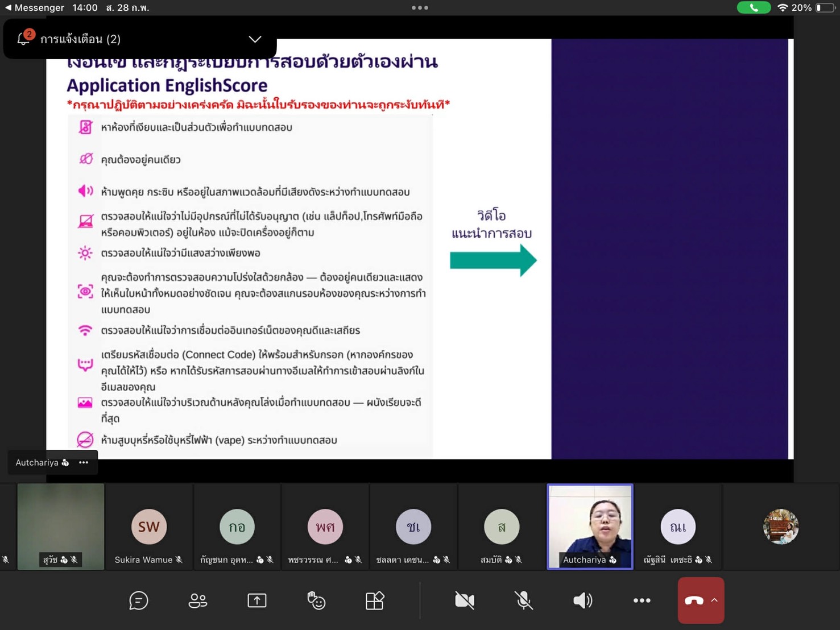Select Sukira Wamue participant tile

[148, 527]
